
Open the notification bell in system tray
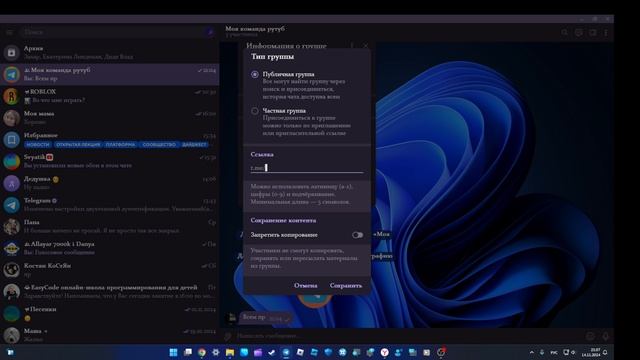pyautogui.click(x=605, y=352)
